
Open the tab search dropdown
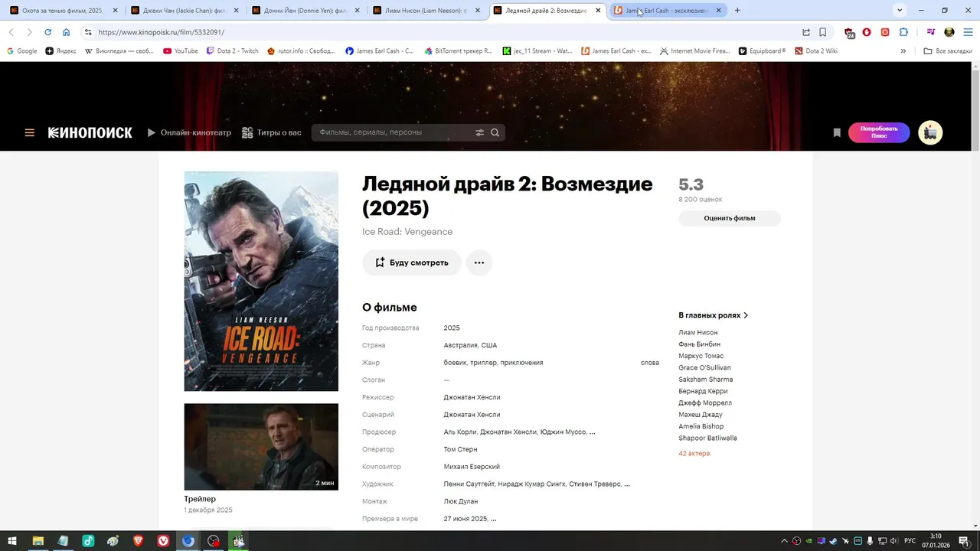click(900, 11)
